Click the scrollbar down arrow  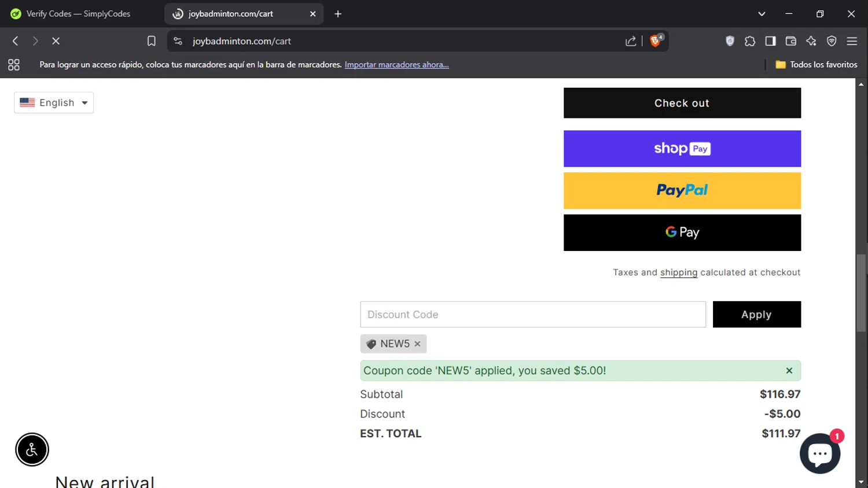(x=862, y=482)
